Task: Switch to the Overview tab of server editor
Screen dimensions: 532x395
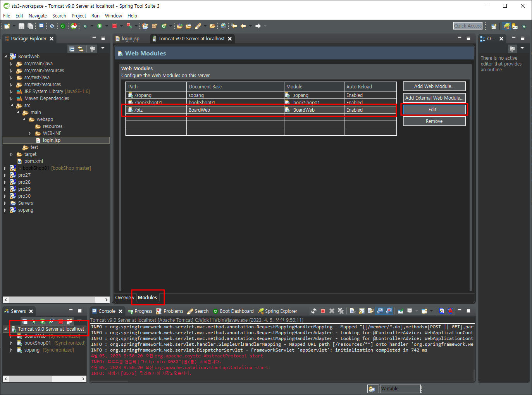Action: pyautogui.click(x=124, y=298)
